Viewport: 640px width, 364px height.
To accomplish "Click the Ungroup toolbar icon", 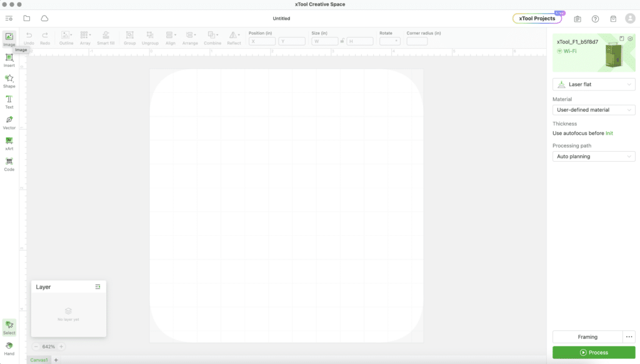I will tap(150, 38).
